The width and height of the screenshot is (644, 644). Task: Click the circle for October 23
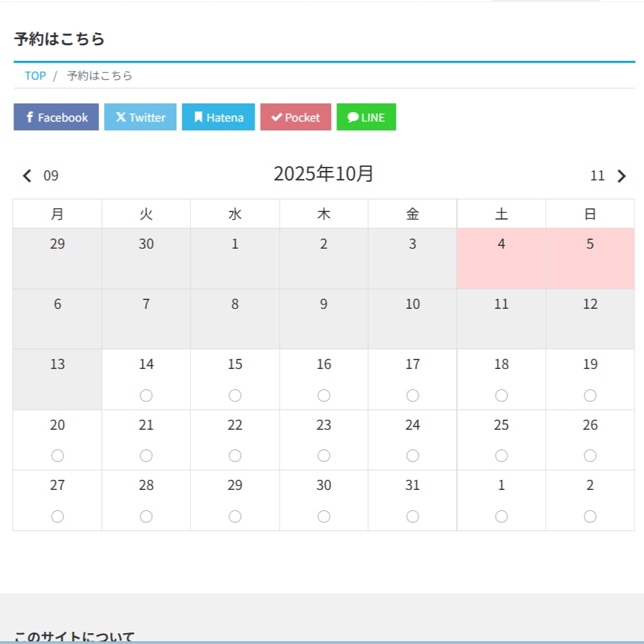[324, 456]
